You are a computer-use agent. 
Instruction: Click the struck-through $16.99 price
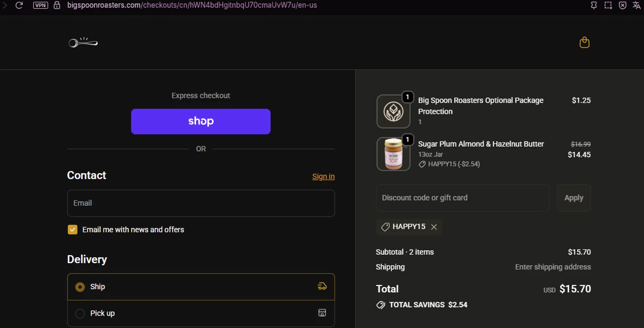click(580, 144)
